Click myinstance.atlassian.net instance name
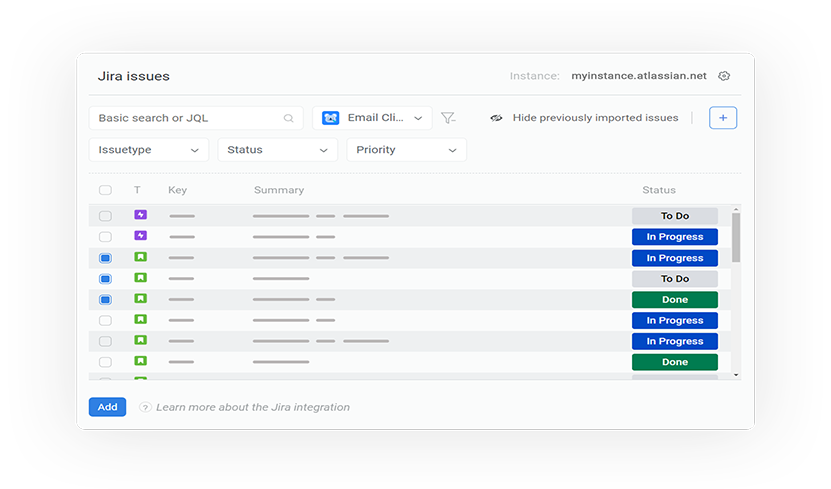 pos(639,76)
